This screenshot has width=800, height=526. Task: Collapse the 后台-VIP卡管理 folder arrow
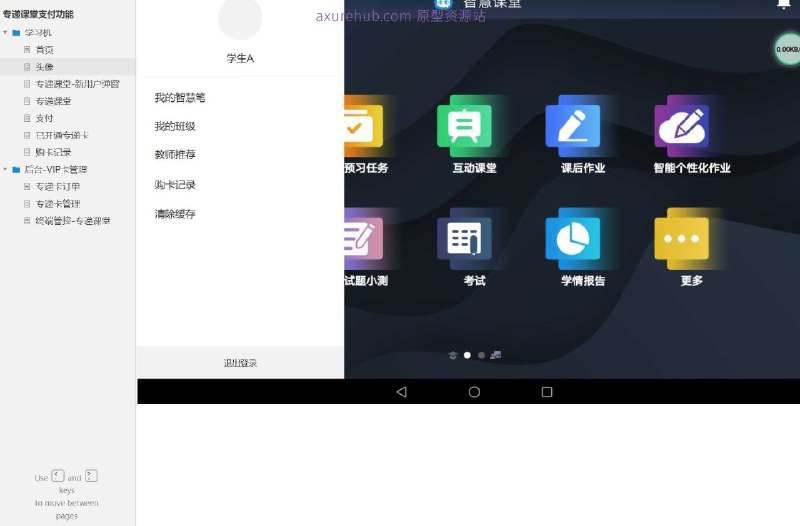5,169
